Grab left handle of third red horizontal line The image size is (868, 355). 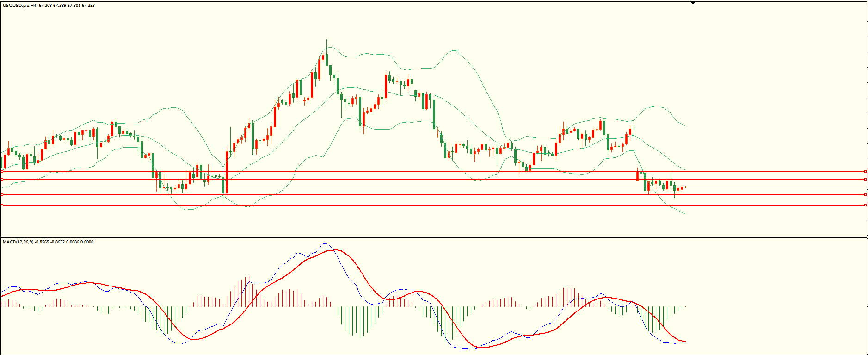click(x=2, y=194)
